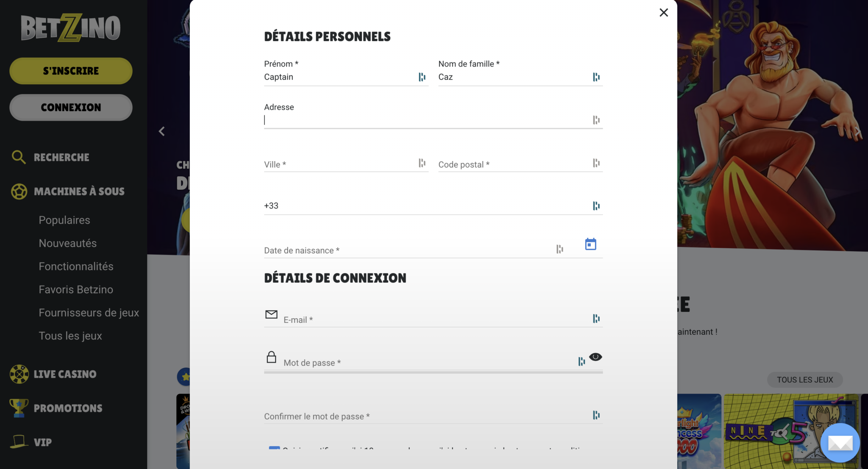The image size is (868, 469).
Task: Click the Betzino logo
Action: click(x=71, y=28)
